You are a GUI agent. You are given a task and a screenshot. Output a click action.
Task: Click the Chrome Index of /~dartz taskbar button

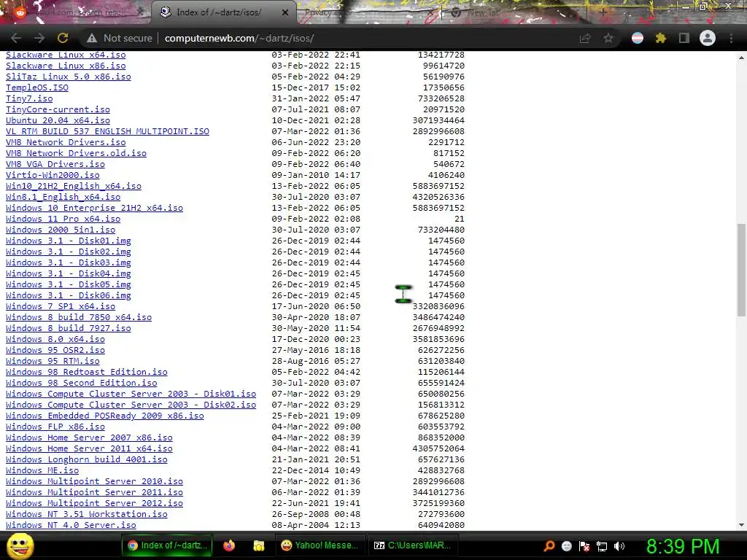coord(167,545)
